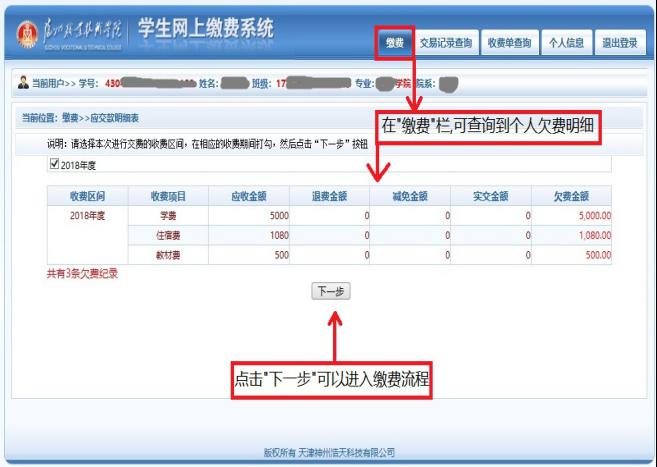Click 退出登录 to log out
This screenshot has width=657, height=467.
[620, 42]
